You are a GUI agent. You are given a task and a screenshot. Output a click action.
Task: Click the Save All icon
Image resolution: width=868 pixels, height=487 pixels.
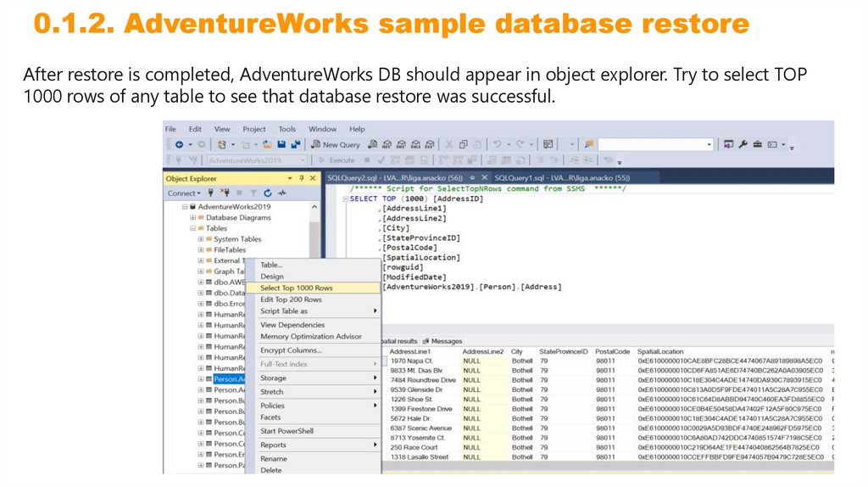click(x=296, y=144)
